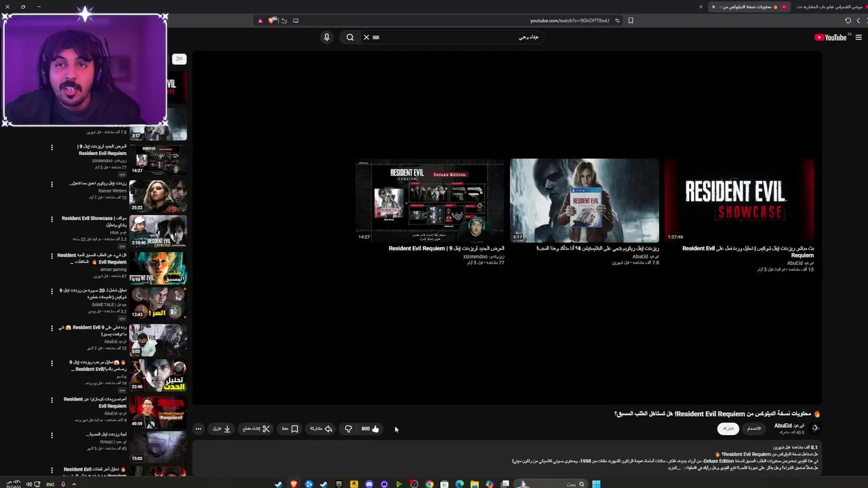The image size is (868, 488).
Task: Click the Join membership button
Action: pos(754,428)
